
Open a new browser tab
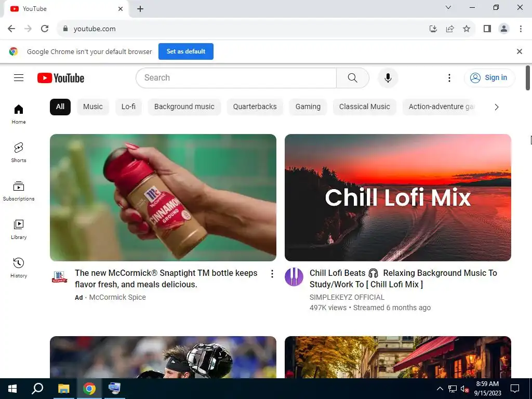click(x=140, y=9)
